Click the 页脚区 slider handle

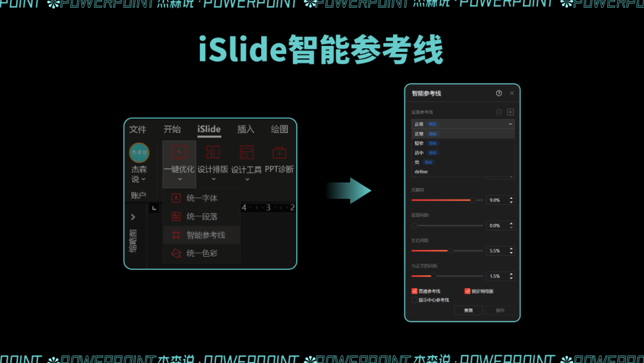click(473, 200)
